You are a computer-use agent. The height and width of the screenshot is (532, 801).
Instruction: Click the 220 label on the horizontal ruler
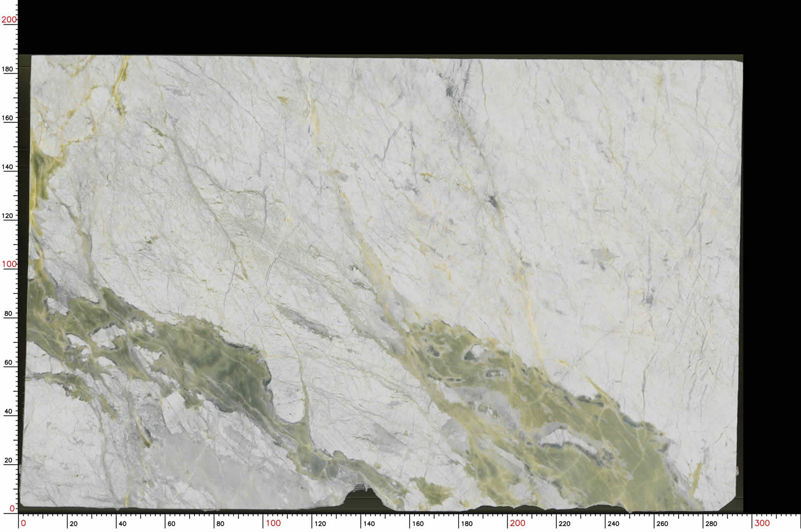[x=564, y=523]
